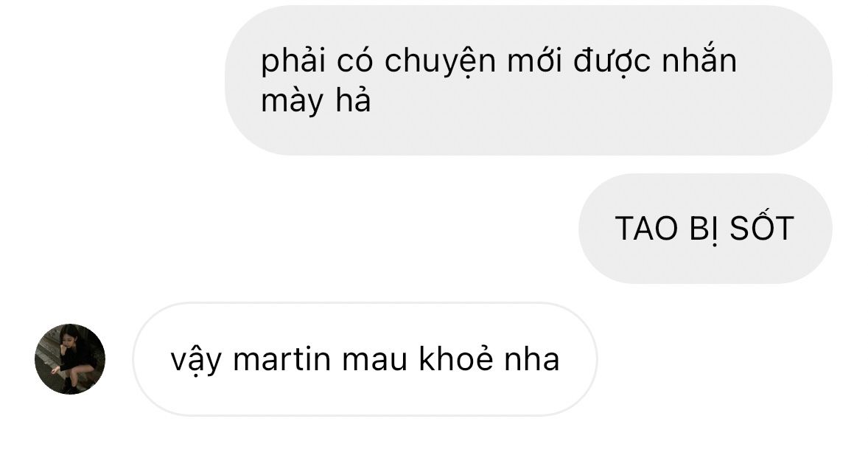Screen dimensions: 868x458
Task: Click the word 'TAO' in sent bubble
Action: [x=646, y=229]
